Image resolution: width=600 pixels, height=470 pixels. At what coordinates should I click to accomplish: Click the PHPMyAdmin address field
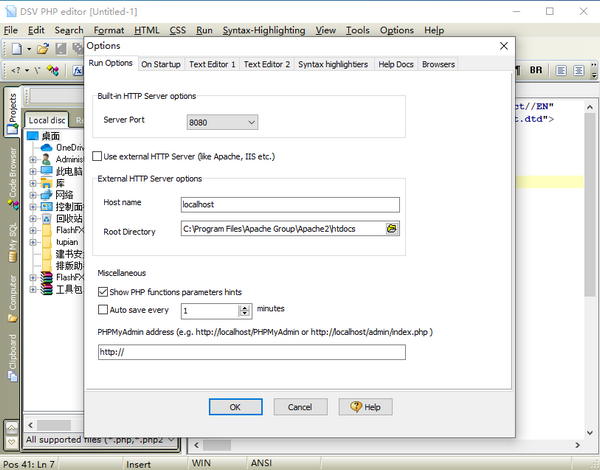click(251, 352)
